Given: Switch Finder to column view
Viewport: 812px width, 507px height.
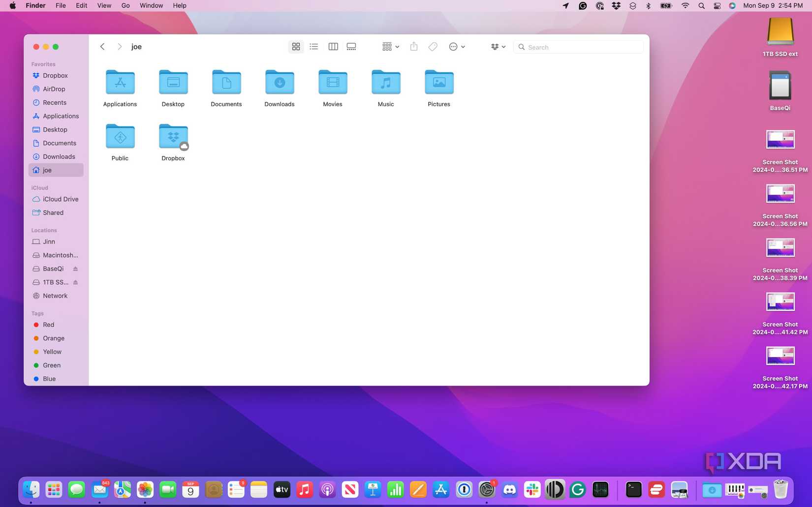Looking at the screenshot, I should (333, 47).
